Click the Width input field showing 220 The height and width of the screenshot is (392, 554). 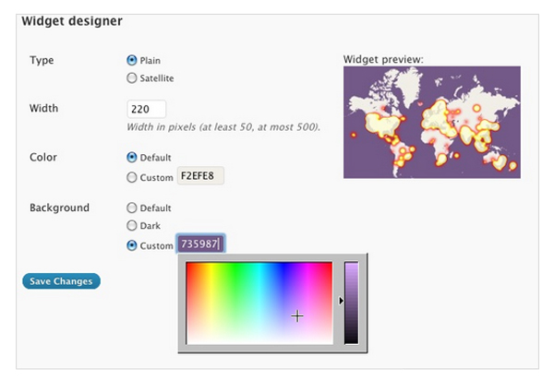[x=146, y=109]
